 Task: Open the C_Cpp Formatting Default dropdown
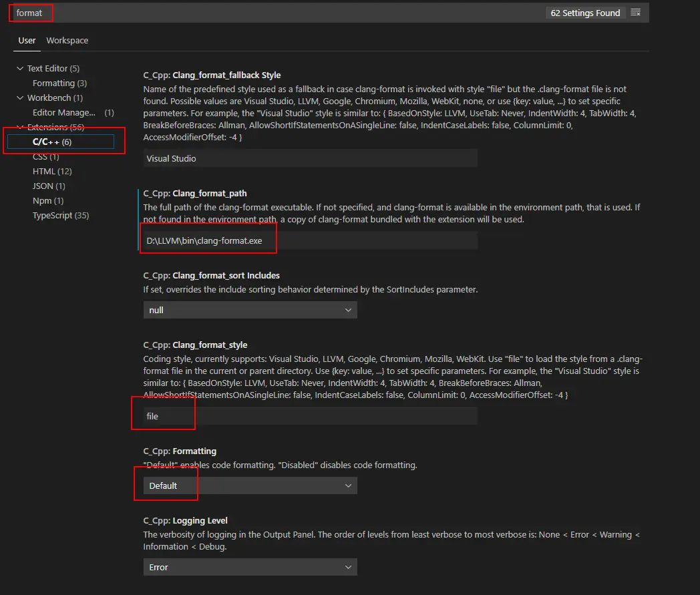coord(250,485)
